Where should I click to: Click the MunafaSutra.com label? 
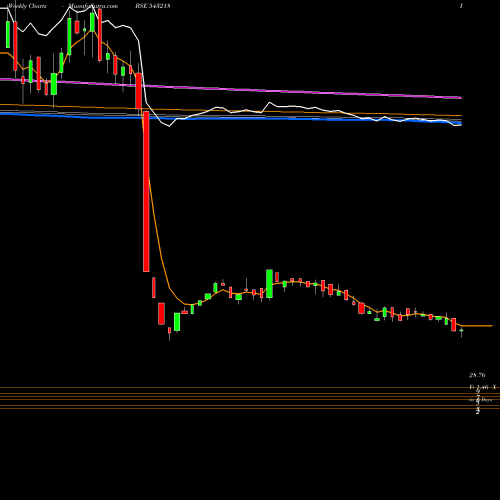[x=93, y=6]
